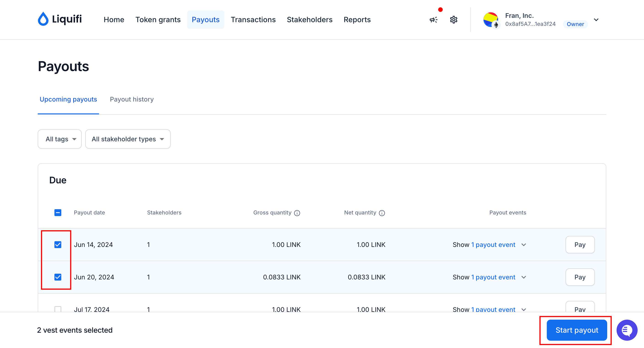The height and width of the screenshot is (348, 644).
Task: Open the Transactions page
Action: pos(253,19)
